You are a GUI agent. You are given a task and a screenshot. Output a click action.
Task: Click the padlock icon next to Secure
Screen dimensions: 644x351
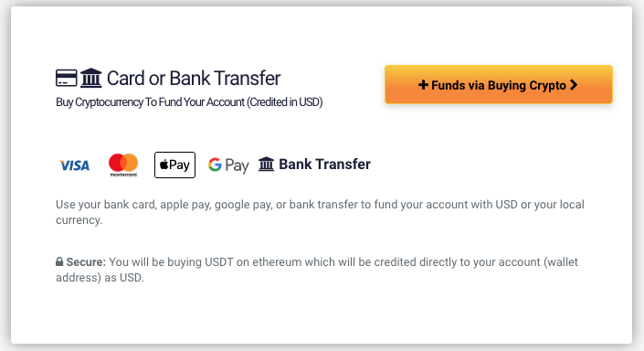click(x=59, y=261)
